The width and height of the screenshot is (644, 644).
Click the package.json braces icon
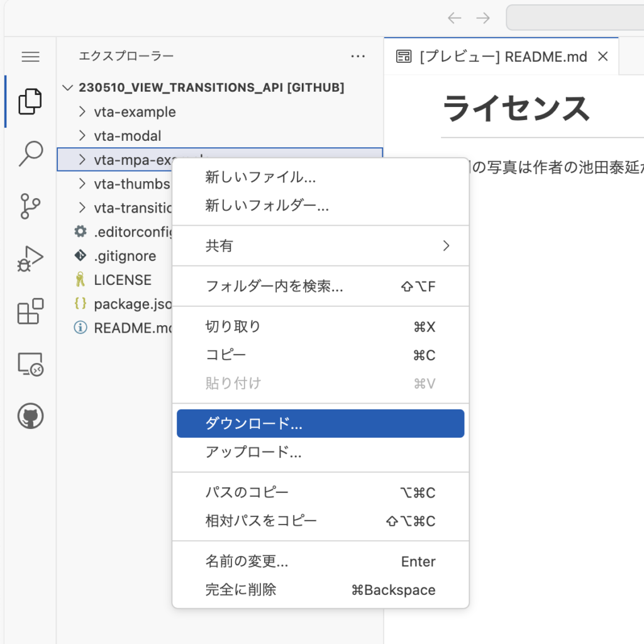[x=80, y=304]
